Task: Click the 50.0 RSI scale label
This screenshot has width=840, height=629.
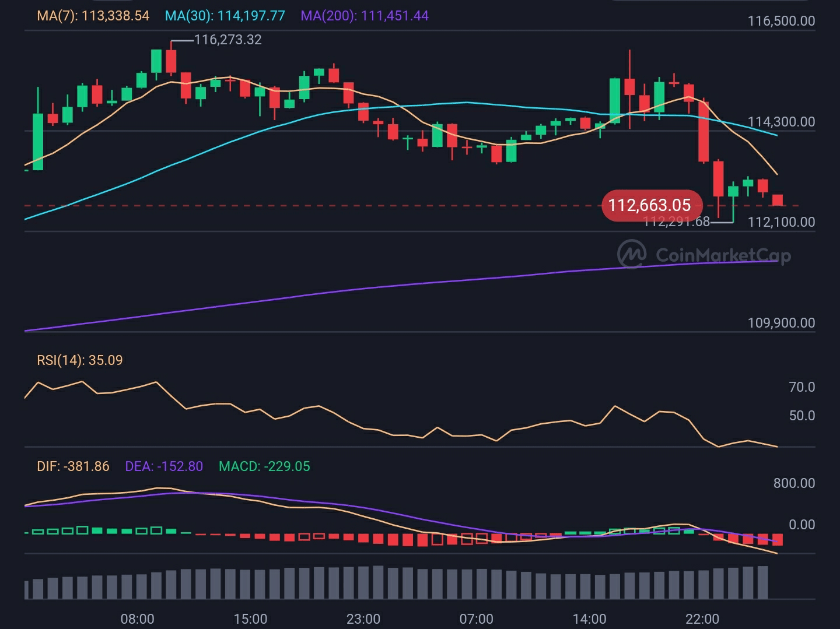Action: coord(801,416)
